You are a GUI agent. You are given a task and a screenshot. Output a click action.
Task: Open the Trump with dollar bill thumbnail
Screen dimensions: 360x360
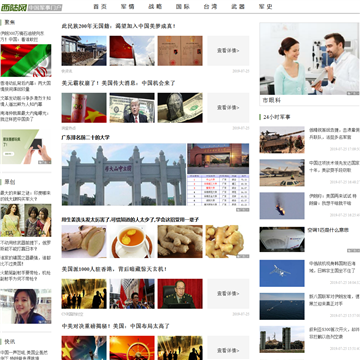[132, 108]
